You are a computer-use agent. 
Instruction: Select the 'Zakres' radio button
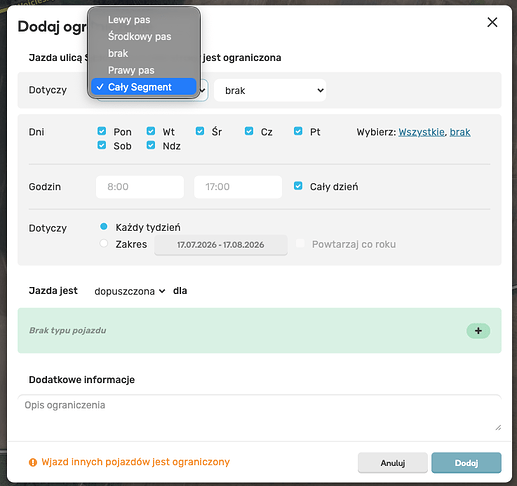(104, 243)
